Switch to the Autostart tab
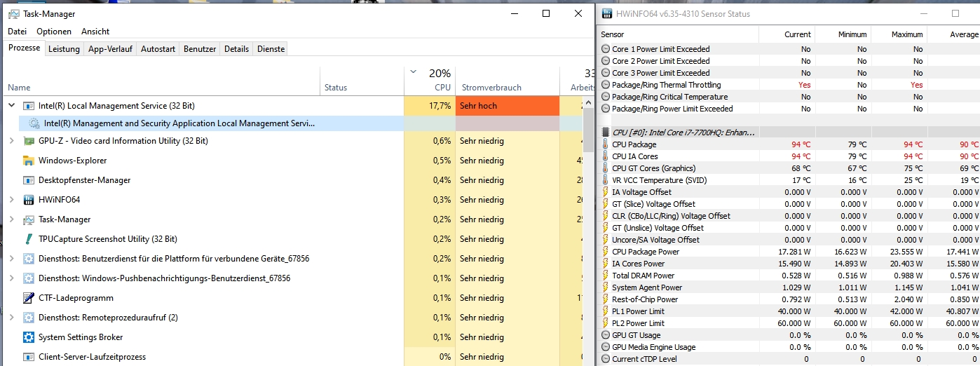Image resolution: width=980 pixels, height=366 pixels. [158, 49]
